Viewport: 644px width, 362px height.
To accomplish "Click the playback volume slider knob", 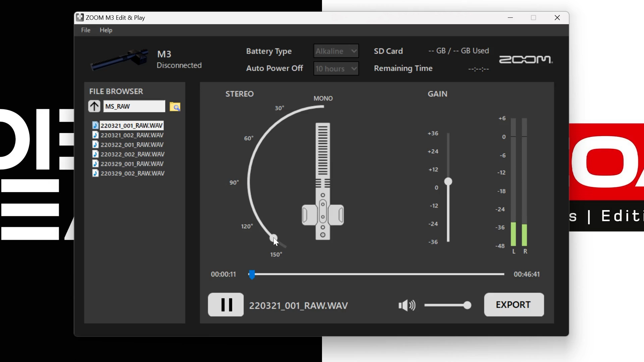I will [467, 305].
